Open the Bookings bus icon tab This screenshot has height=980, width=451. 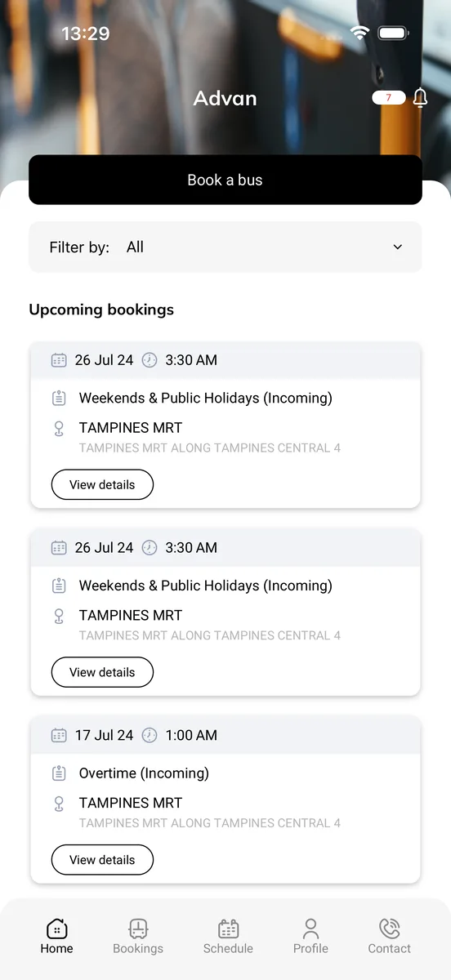pos(138,929)
